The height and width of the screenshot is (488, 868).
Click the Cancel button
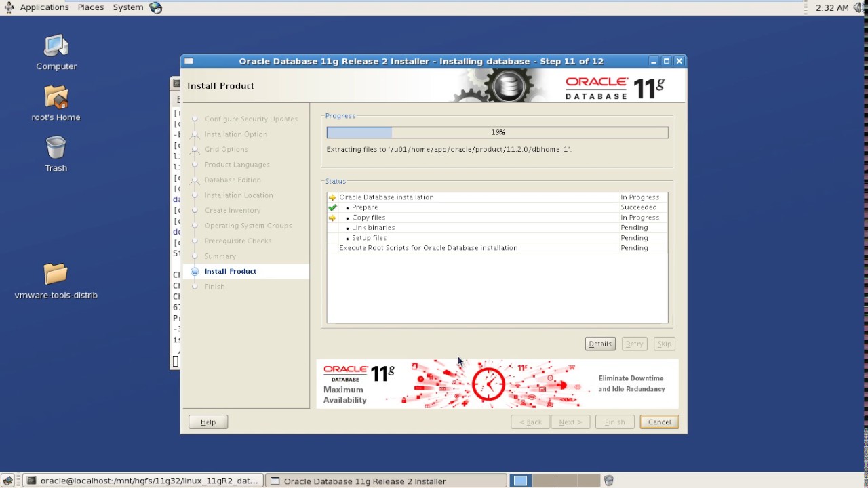(659, 422)
